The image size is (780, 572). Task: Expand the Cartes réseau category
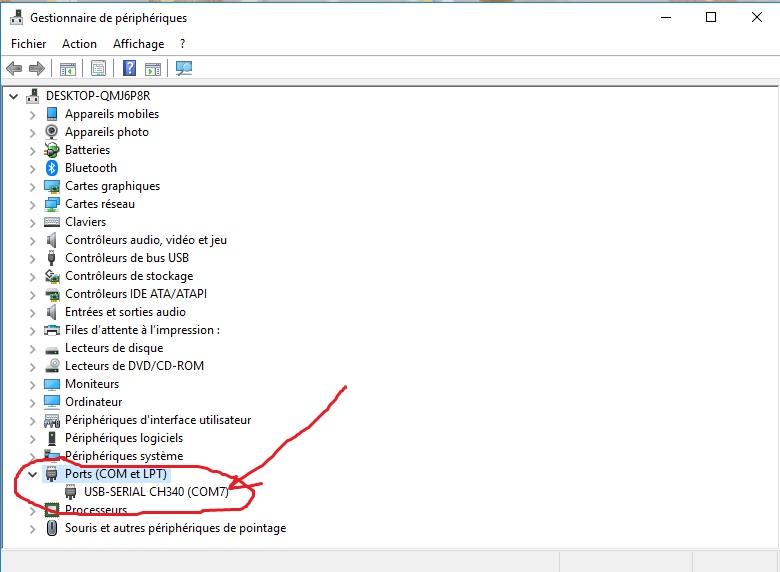[32, 205]
